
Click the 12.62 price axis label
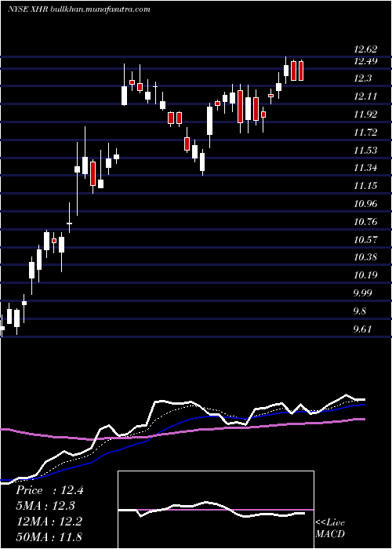pyautogui.click(x=365, y=50)
